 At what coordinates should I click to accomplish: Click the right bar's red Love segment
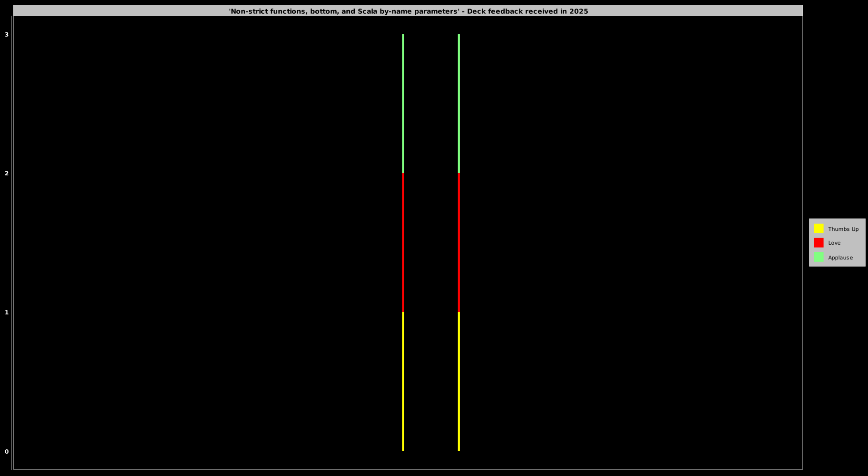[458, 243]
